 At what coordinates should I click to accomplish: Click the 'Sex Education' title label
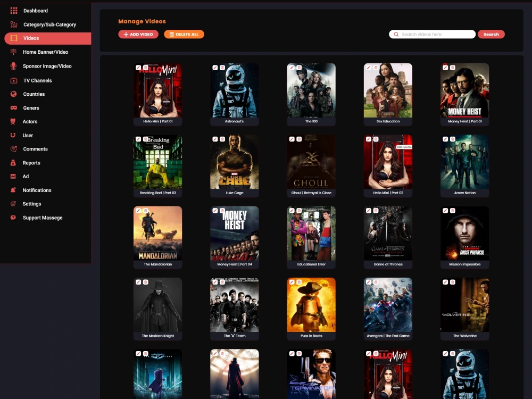click(388, 121)
